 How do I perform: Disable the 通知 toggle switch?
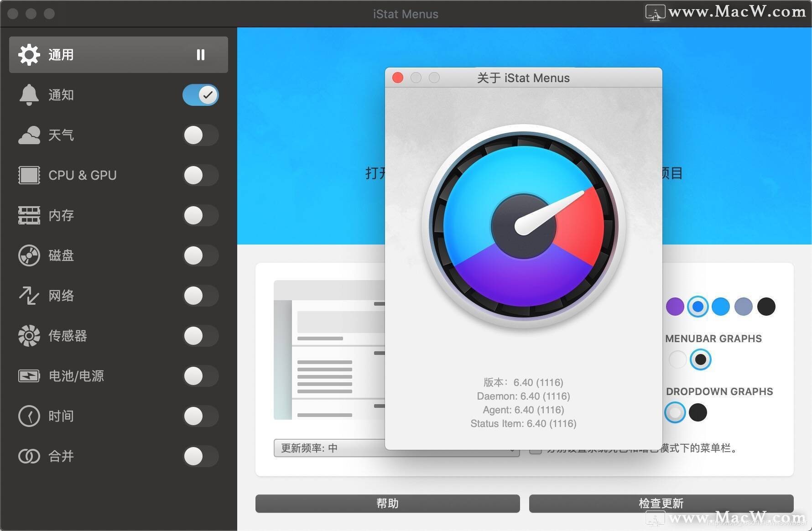click(x=201, y=95)
